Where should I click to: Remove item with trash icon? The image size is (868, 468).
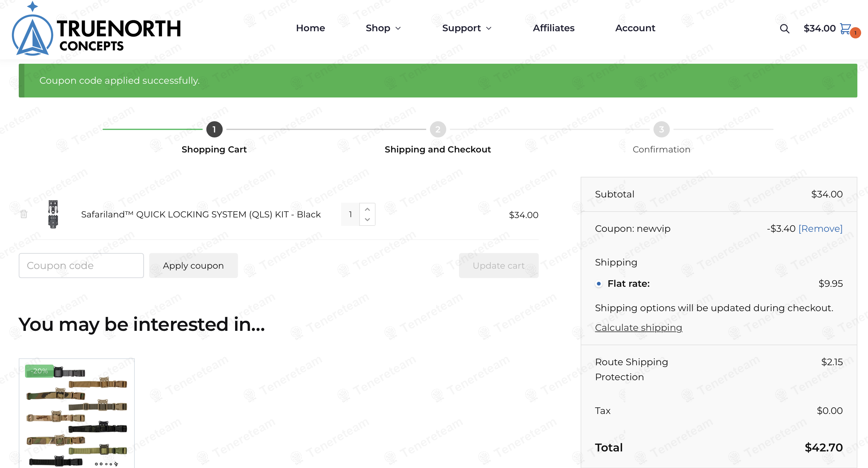coord(23,214)
